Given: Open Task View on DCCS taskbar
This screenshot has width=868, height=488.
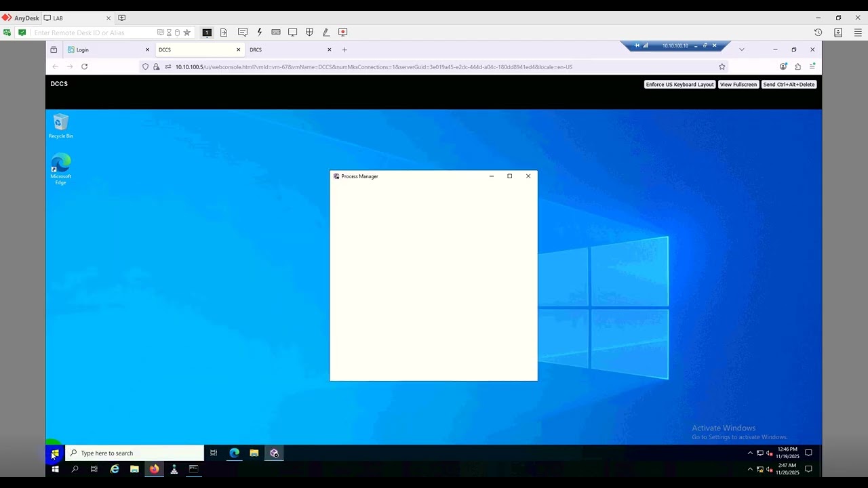Looking at the screenshot, I should coord(214,453).
